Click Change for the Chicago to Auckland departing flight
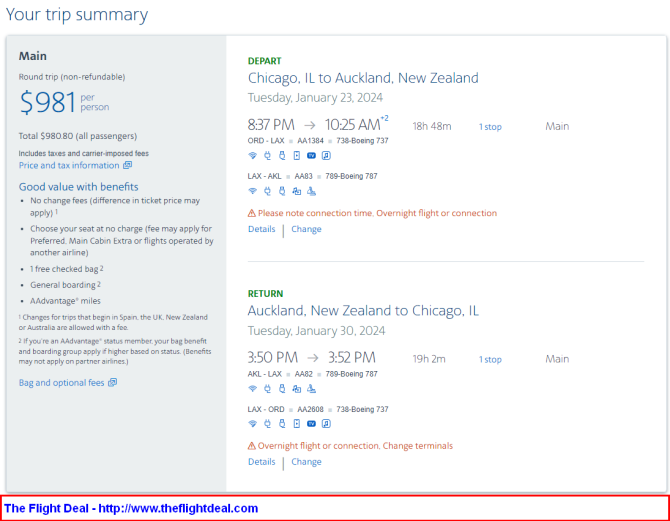 [306, 229]
